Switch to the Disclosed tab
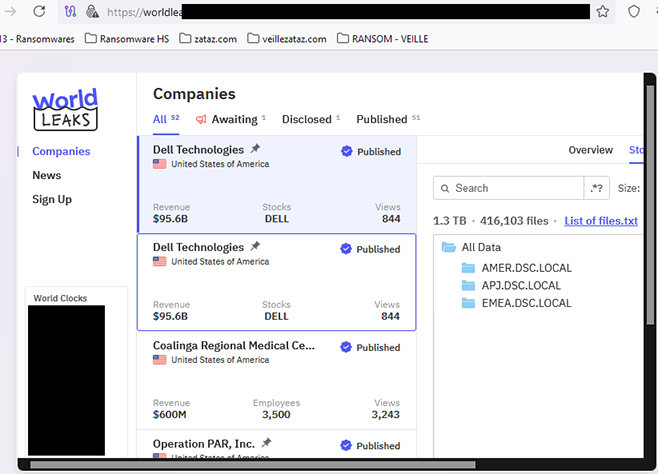658x474 pixels. 311,120
